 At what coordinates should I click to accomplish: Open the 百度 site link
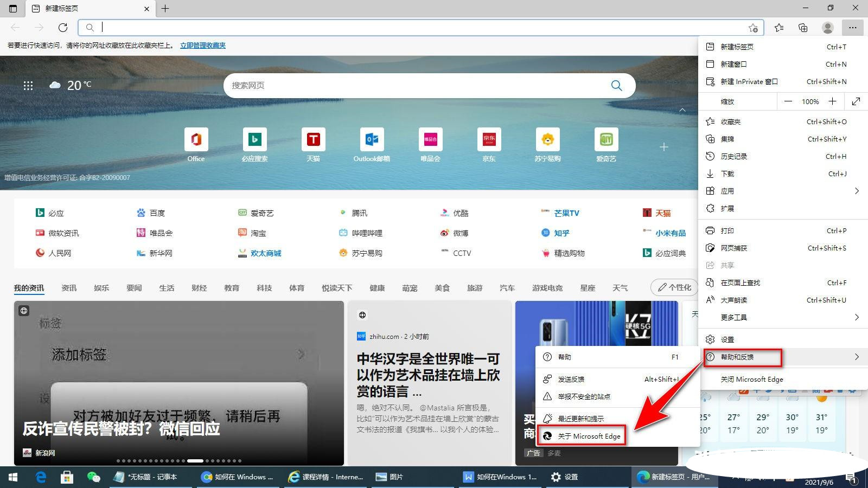pyautogui.click(x=151, y=213)
